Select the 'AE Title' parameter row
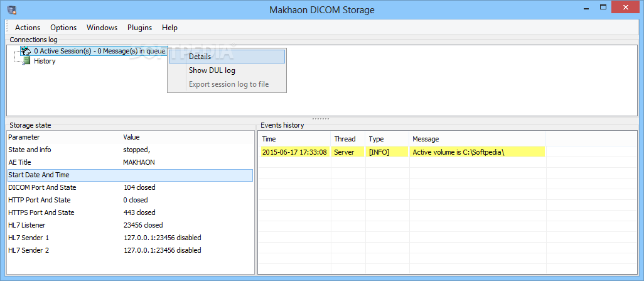The width and height of the screenshot is (644, 281). [x=130, y=163]
